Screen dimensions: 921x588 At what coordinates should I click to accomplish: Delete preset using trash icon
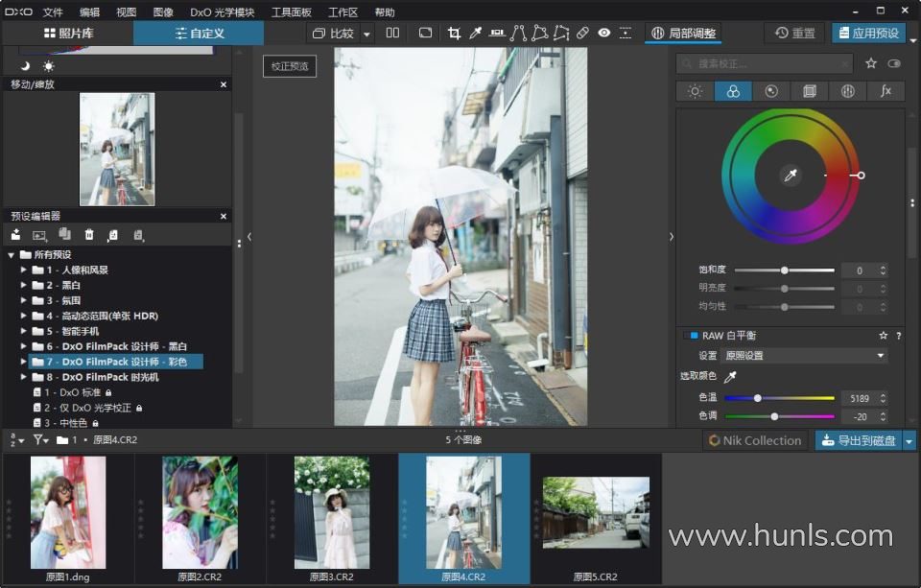click(x=89, y=235)
